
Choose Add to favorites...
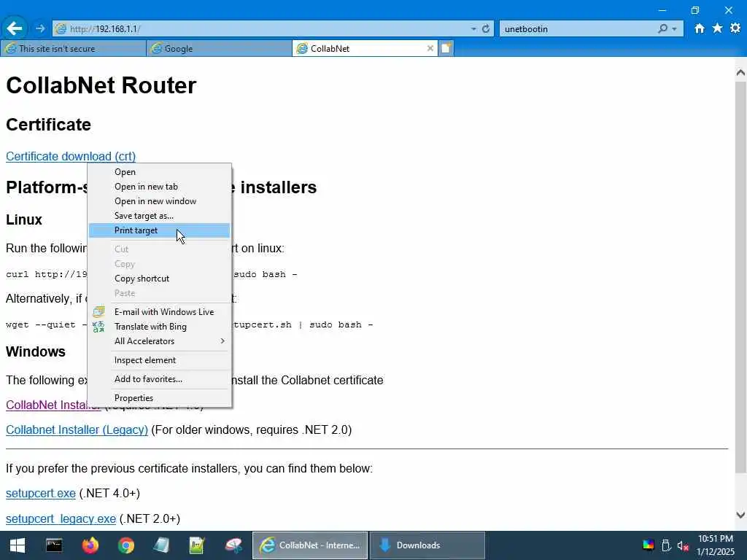[x=159, y=379]
